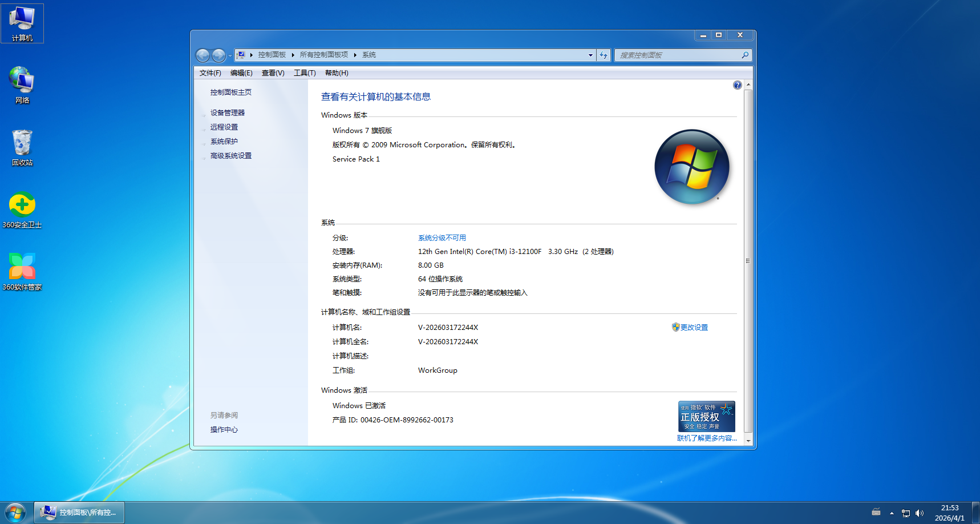Viewport: 980px width, 524px height.
Task: Open the 回收站 desktop icon
Action: tap(22, 146)
